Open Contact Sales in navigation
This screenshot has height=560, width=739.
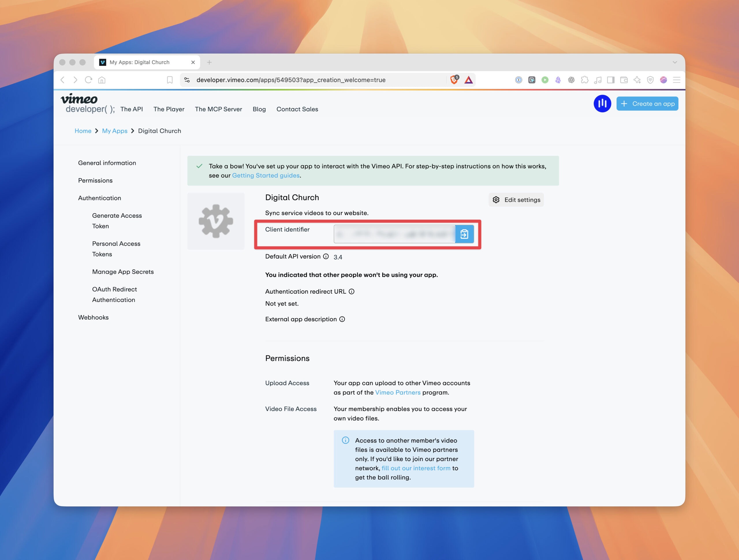(297, 109)
